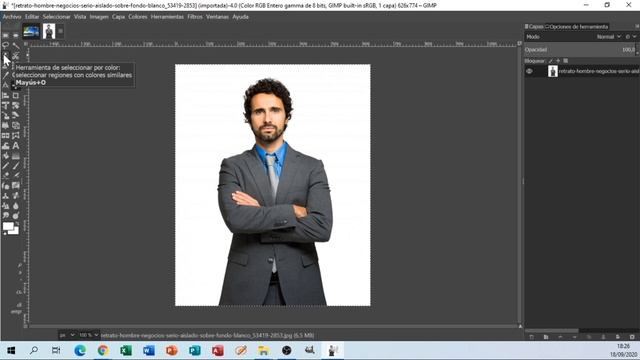Click the retrato layer thumbnail
The width and height of the screenshot is (640, 360).
pyautogui.click(x=553, y=71)
